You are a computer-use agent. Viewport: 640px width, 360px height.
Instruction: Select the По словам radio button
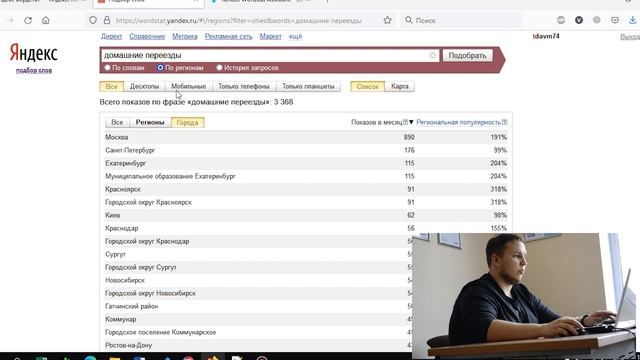click(108, 67)
